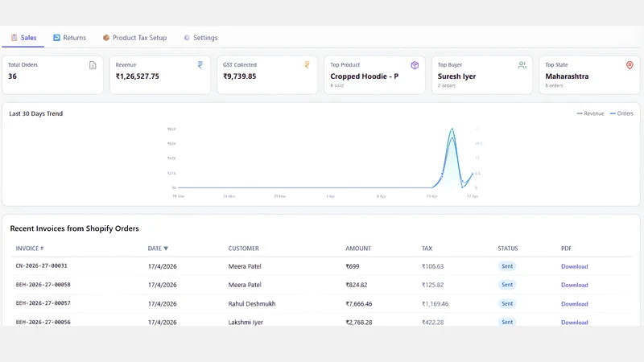
Task: Click amount ₹824.82
Action: click(x=357, y=285)
